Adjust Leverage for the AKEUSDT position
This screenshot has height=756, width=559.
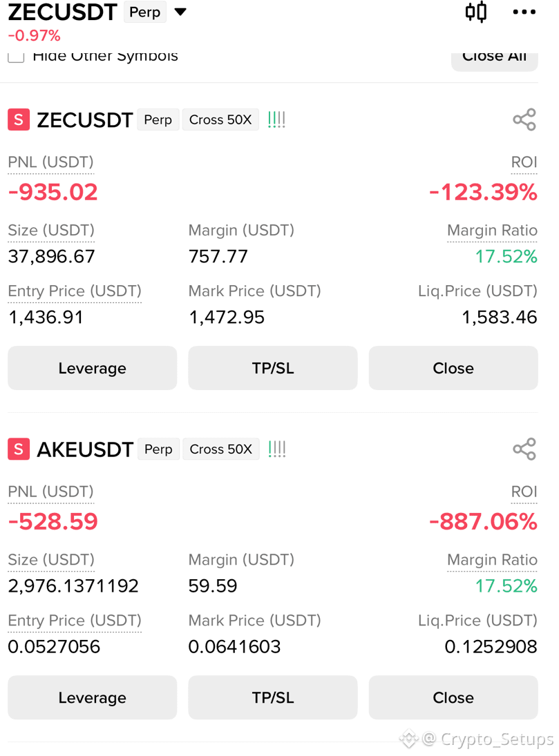pos(92,697)
